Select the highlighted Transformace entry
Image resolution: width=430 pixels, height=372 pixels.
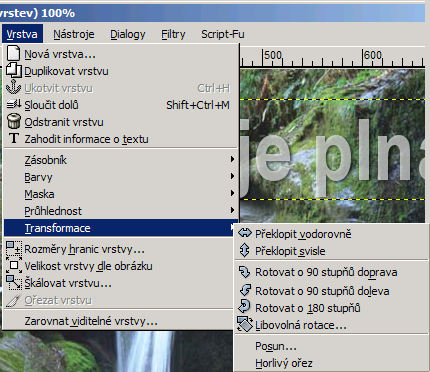point(120,228)
